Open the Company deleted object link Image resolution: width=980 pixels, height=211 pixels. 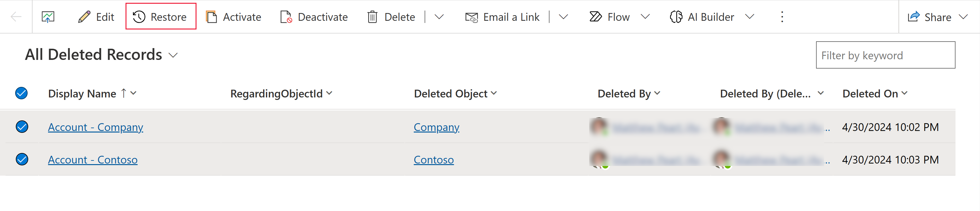coord(436,127)
